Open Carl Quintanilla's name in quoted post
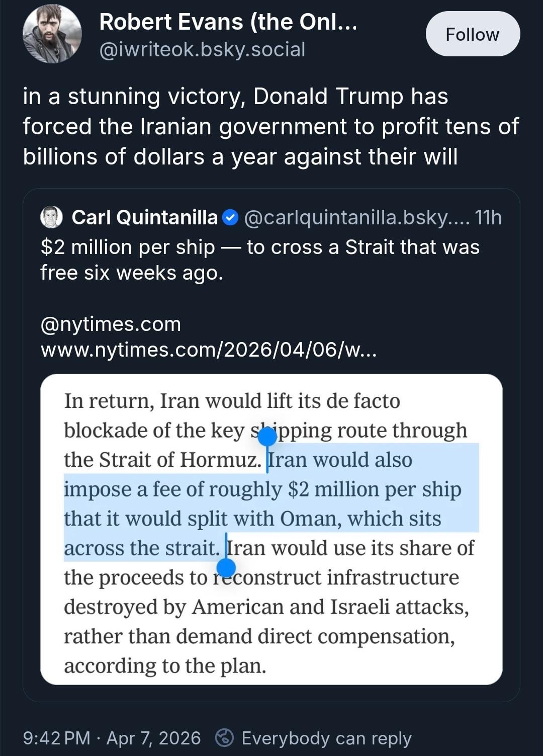This screenshot has width=543, height=756. (x=145, y=217)
